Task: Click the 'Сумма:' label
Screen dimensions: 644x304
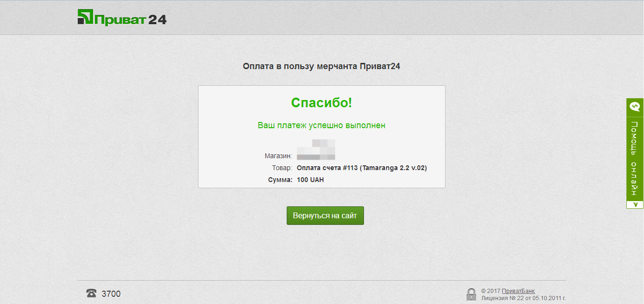Action: click(x=280, y=180)
